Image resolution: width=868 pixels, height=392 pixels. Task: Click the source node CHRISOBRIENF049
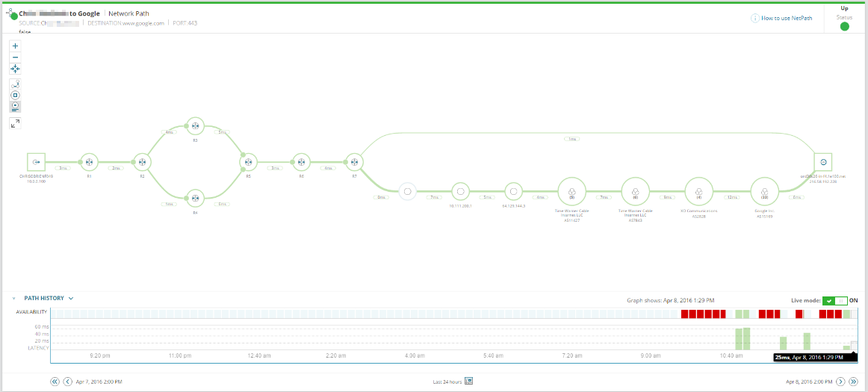tap(36, 162)
